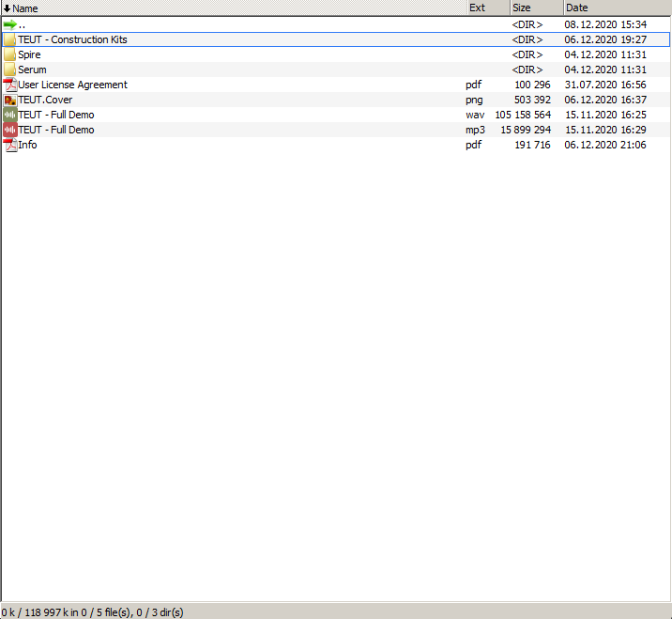Click the green parent directory arrow icon
The image size is (672, 619).
click(x=10, y=24)
